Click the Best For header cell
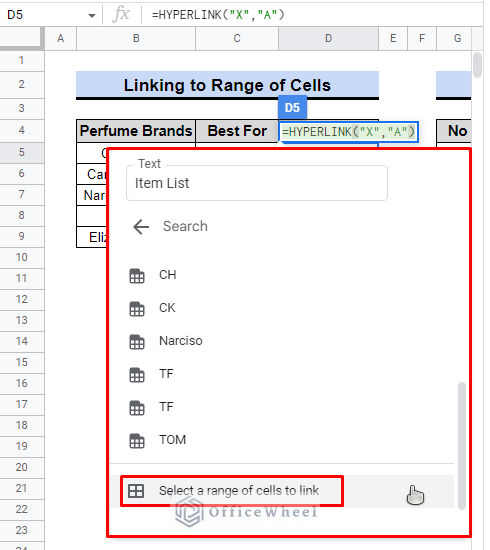Viewport: 490px width, 550px height. tap(237, 131)
